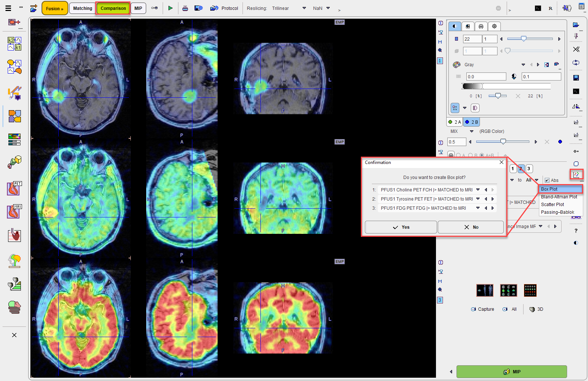Image resolution: width=588 pixels, height=381 pixels.
Task: Click the green MIP button at bottom
Action: pyautogui.click(x=512, y=371)
